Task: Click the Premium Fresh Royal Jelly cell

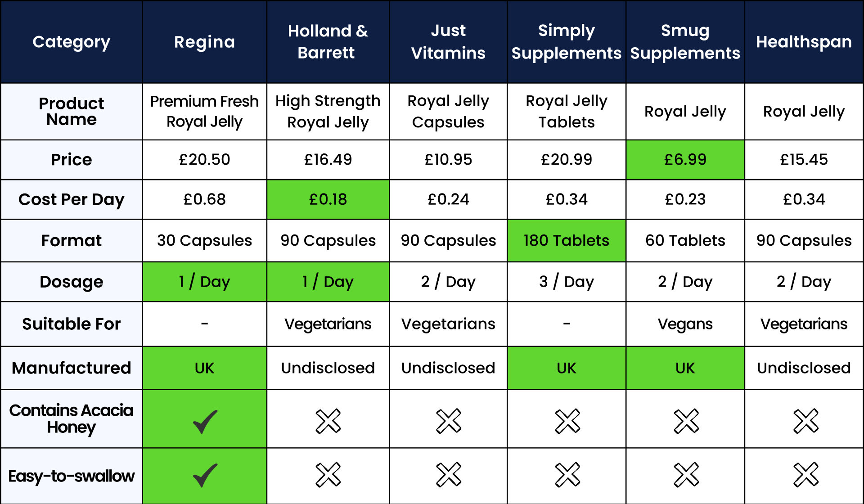Action: tap(204, 111)
